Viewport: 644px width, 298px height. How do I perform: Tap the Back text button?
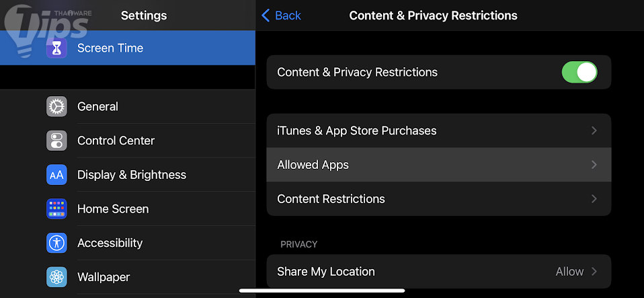288,15
